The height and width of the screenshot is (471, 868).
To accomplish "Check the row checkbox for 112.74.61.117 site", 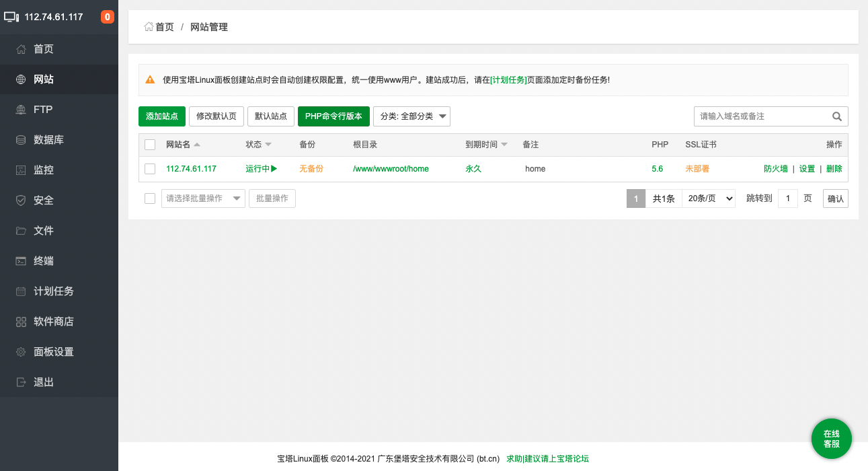I will 150,169.
